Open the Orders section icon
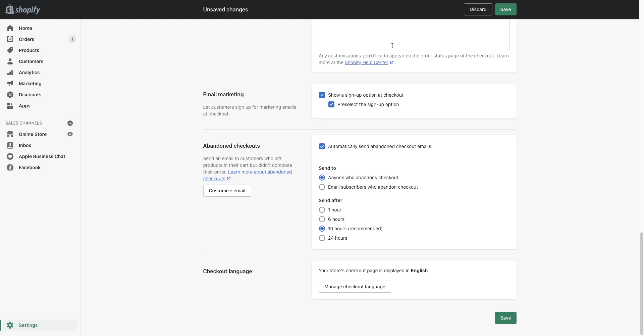The width and height of the screenshot is (644, 336). point(10,39)
